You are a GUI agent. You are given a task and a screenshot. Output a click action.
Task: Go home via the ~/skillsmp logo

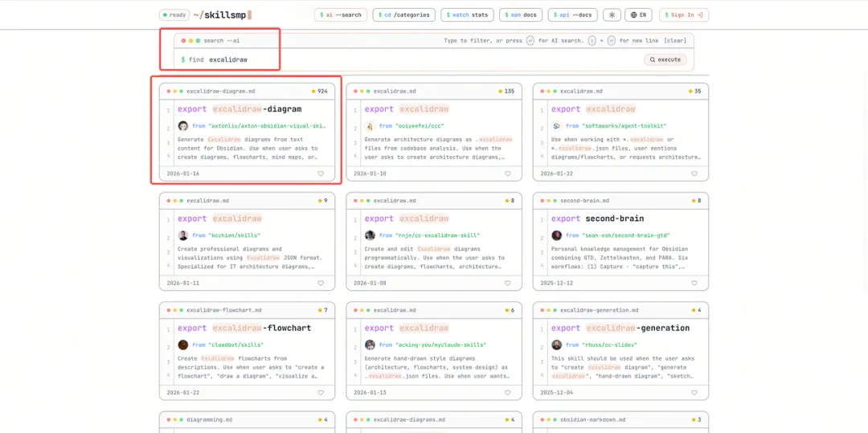222,14
